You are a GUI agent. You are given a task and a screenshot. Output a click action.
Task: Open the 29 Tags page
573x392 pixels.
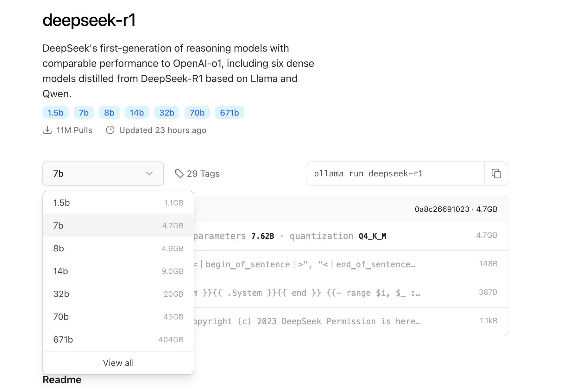pos(203,174)
